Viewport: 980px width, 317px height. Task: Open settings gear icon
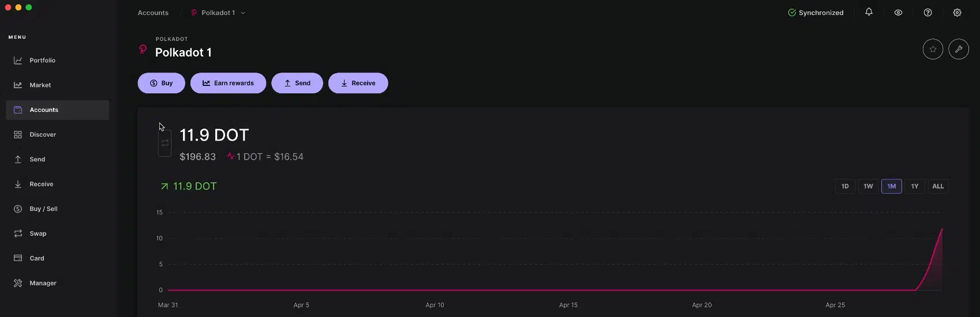coord(957,13)
